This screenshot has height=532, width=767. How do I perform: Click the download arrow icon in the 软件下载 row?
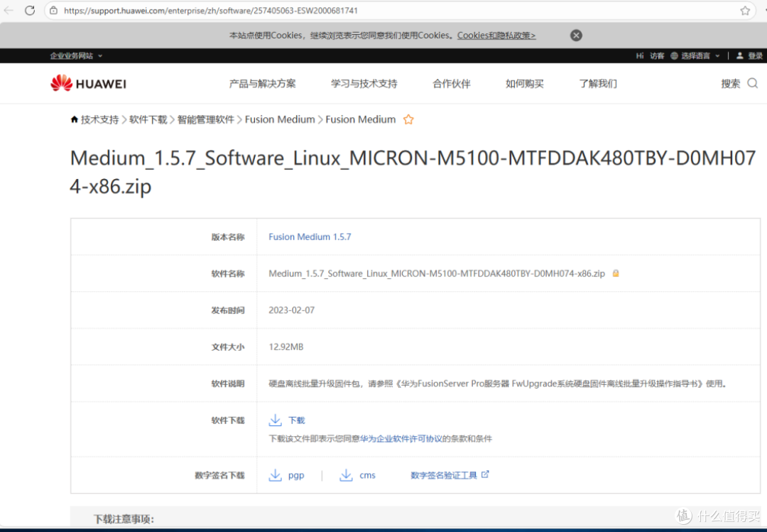[x=276, y=420]
